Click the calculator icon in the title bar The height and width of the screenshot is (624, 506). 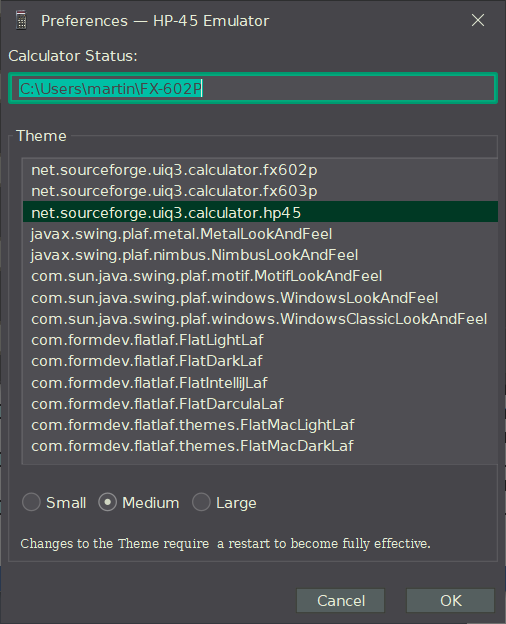tap(21, 20)
